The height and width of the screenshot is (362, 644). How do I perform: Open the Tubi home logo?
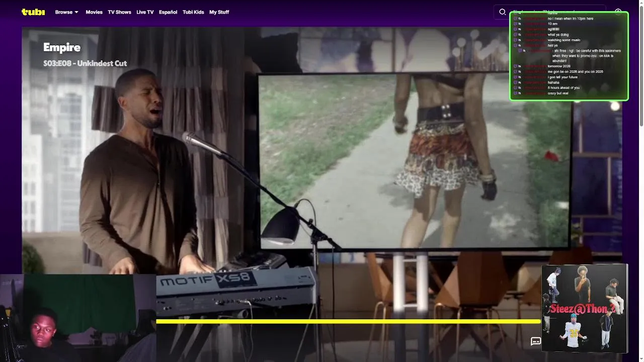pos(33,12)
